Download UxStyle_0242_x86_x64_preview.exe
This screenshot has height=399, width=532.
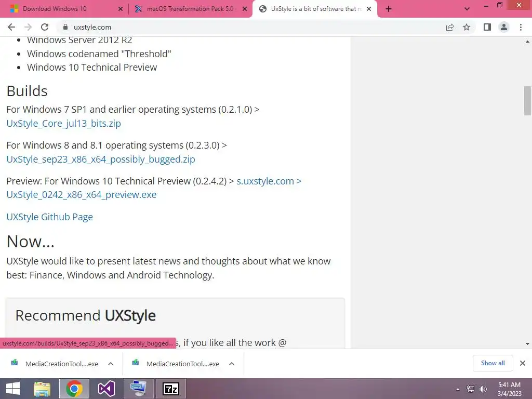pos(82,195)
